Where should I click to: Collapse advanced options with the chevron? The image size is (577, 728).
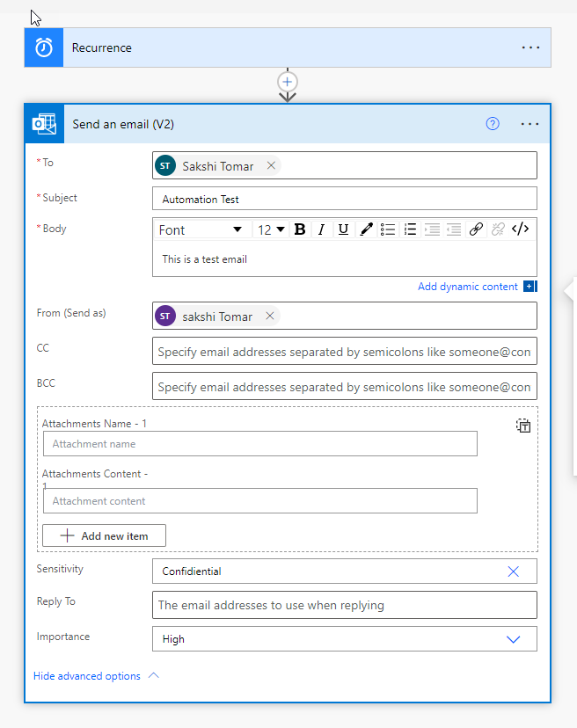point(154,675)
